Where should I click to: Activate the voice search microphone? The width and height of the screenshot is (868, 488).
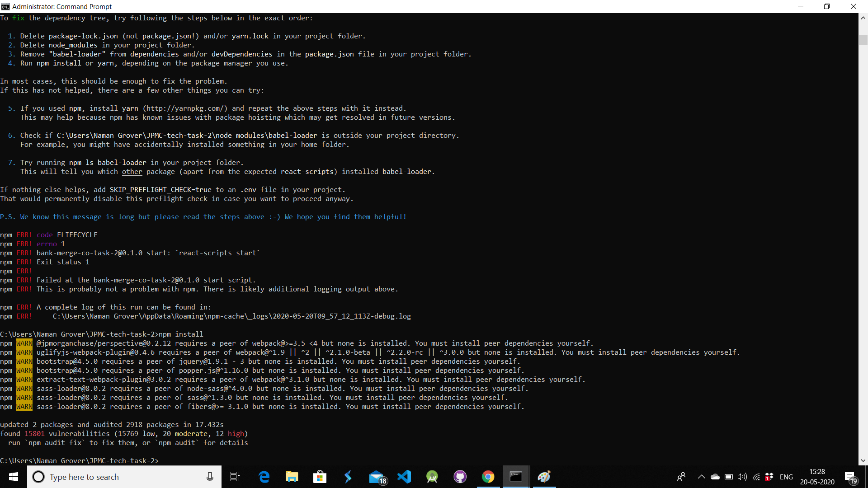pyautogui.click(x=210, y=477)
